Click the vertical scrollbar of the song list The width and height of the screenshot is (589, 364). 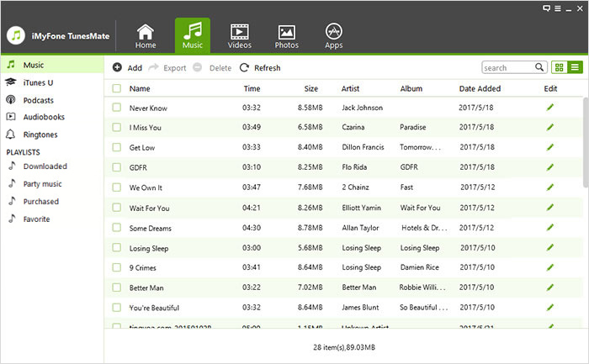click(x=585, y=143)
